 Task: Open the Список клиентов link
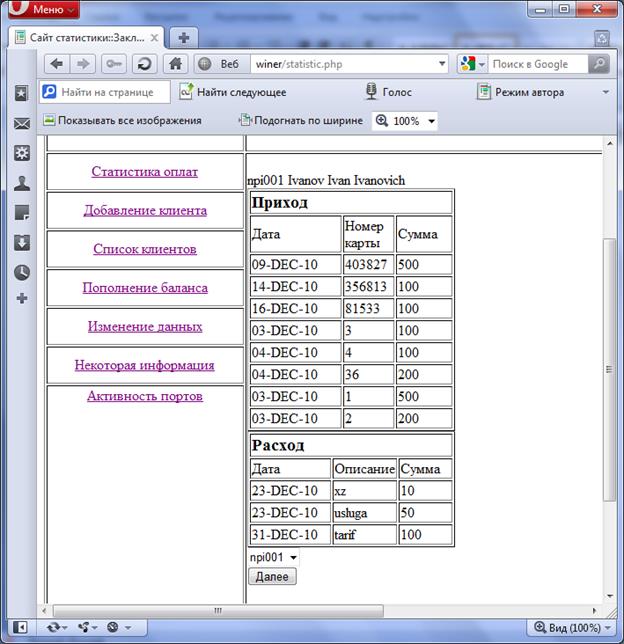[145, 249]
